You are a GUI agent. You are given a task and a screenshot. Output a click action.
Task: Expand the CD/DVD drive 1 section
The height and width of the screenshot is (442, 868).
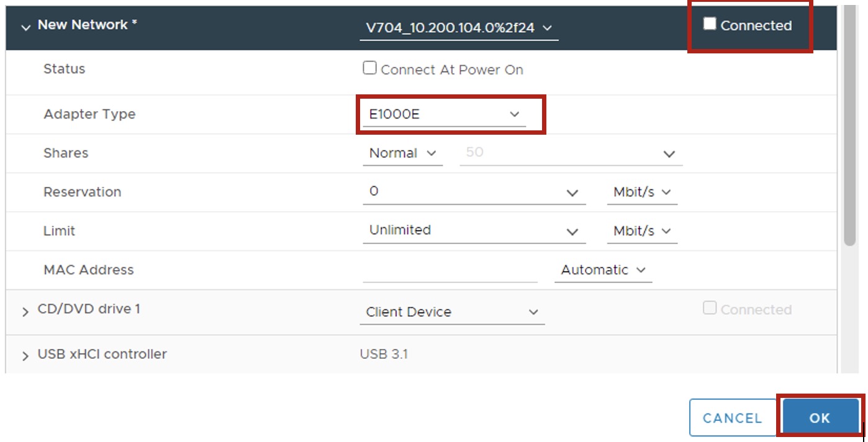pyautogui.click(x=25, y=312)
